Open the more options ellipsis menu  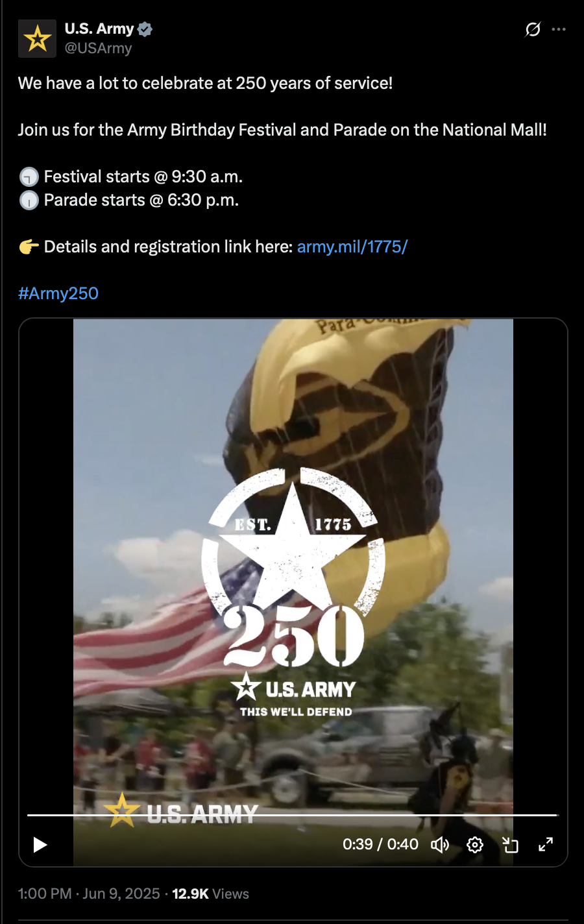click(x=559, y=29)
